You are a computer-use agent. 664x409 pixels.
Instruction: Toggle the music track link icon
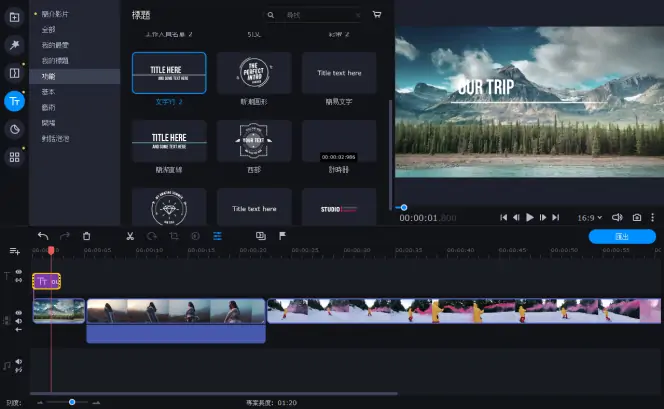19,370
